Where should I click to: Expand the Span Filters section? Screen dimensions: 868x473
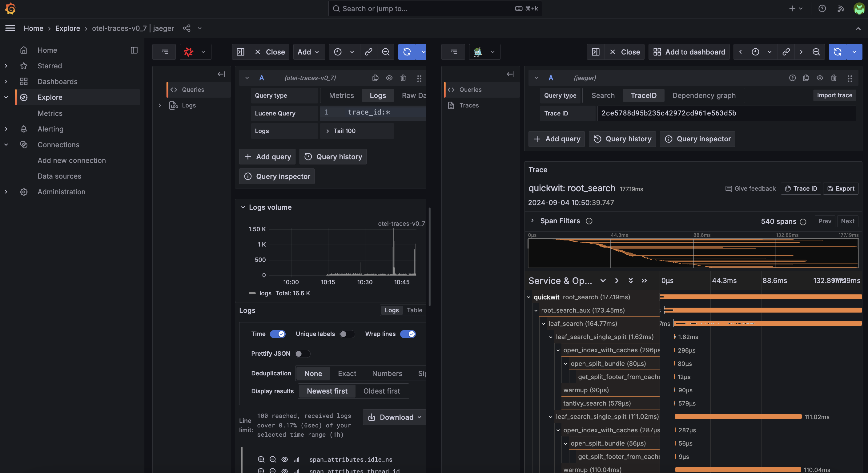coord(532,221)
